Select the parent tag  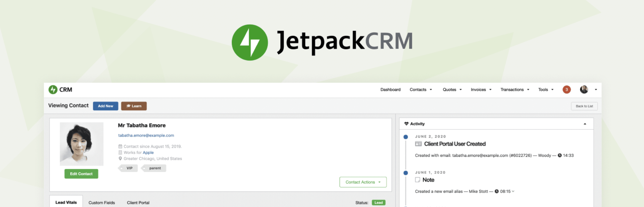click(x=154, y=168)
